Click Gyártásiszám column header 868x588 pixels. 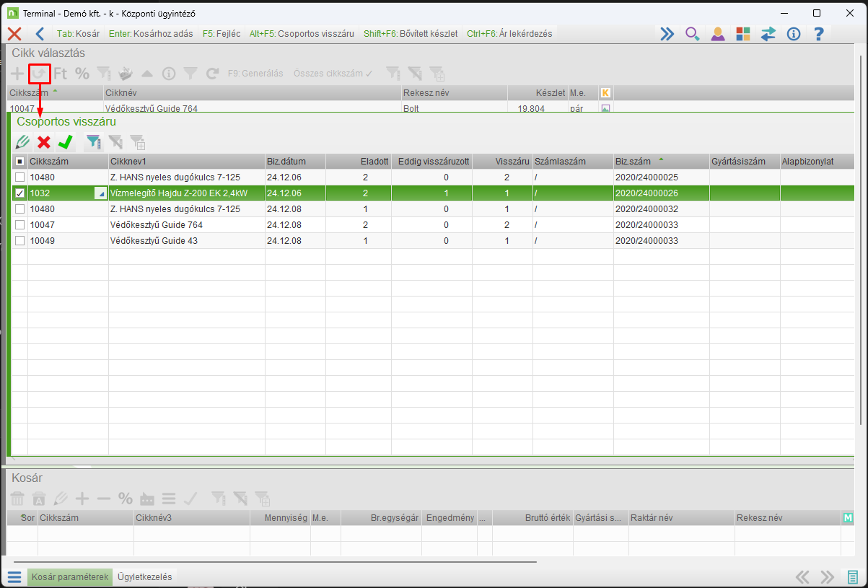coord(745,162)
